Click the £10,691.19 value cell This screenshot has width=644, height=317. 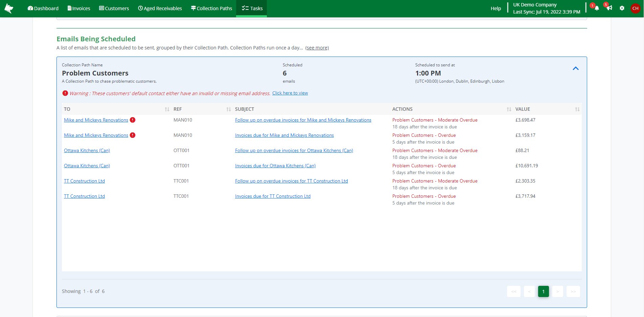527,166
